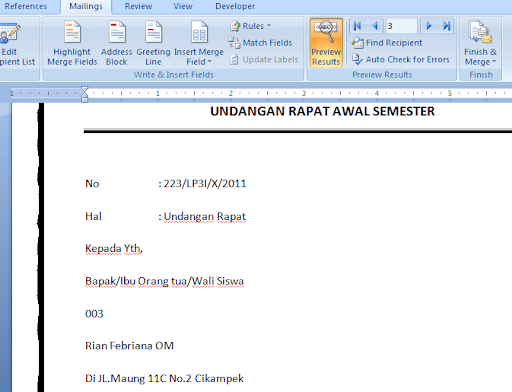Click the Greeting Line icon
512x392 pixels.
[x=153, y=32]
